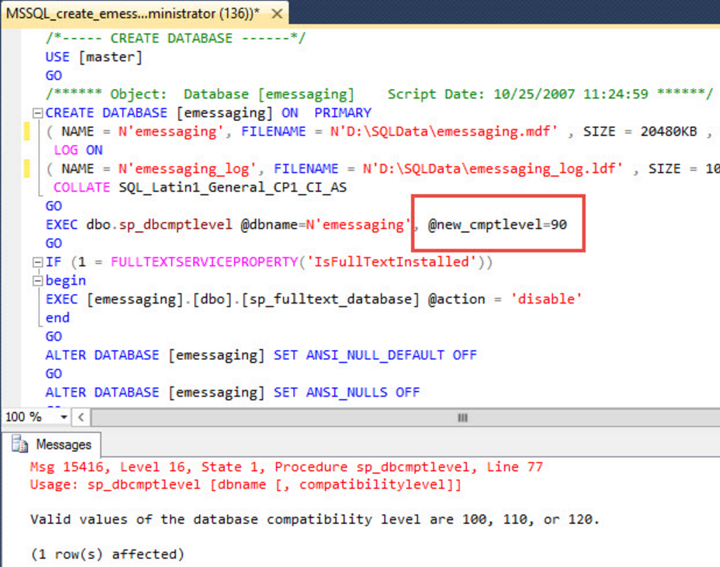Click the horizontal scrollbar left arrow
The height and width of the screenshot is (567, 720).
click(x=81, y=417)
